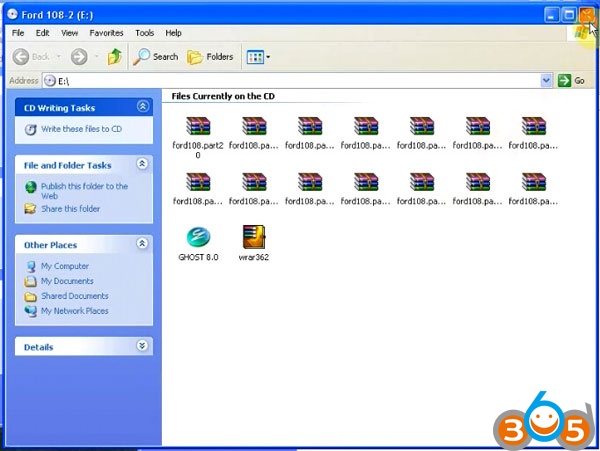This screenshot has width=600, height=451.
Task: Click the Forward navigation arrow
Action: coord(79,57)
